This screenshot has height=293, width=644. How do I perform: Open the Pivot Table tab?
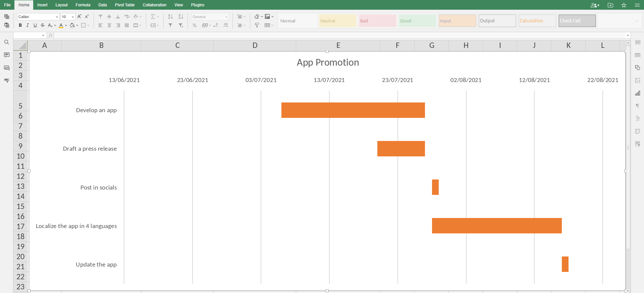[x=124, y=5]
